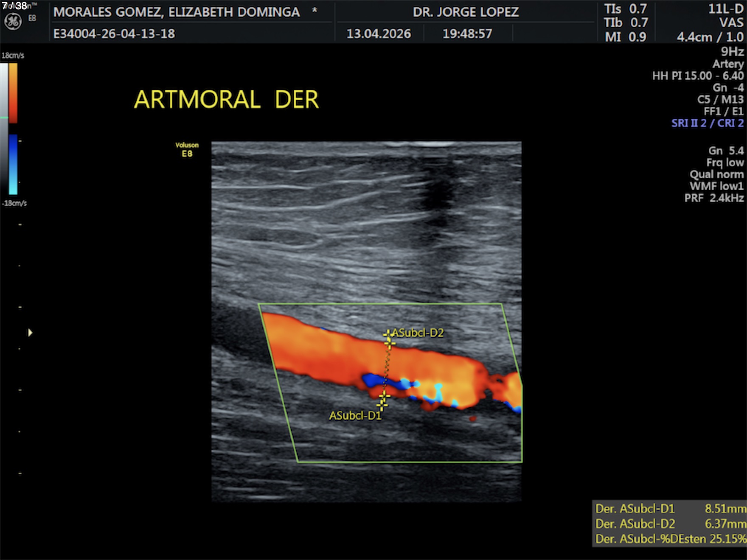Click patient ID E34004-26-04-13-18
The width and height of the screenshot is (747, 560).
(114, 34)
